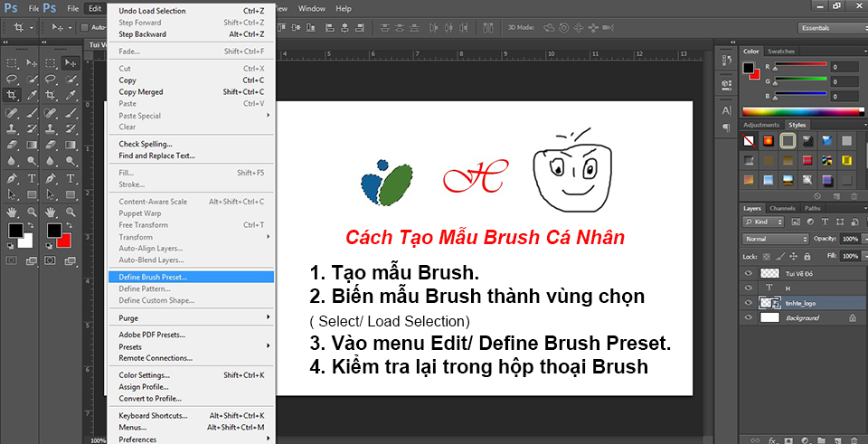868x444 pixels.
Task: Open the Essentials workspace dropdown
Action: [832, 28]
